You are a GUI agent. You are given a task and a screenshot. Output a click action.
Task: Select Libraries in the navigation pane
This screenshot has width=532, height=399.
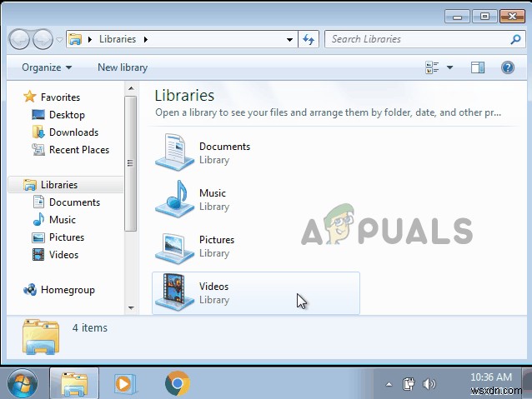(x=59, y=185)
